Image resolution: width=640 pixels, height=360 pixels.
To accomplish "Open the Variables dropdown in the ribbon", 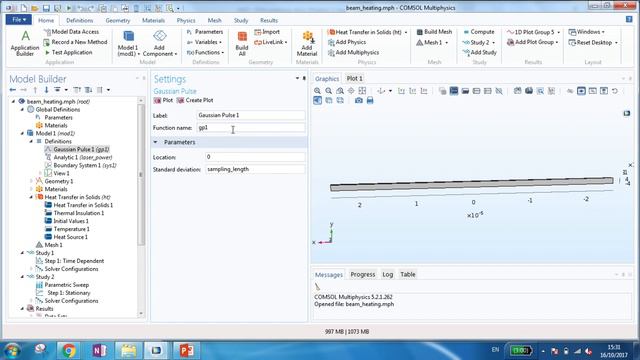I will tap(204, 42).
